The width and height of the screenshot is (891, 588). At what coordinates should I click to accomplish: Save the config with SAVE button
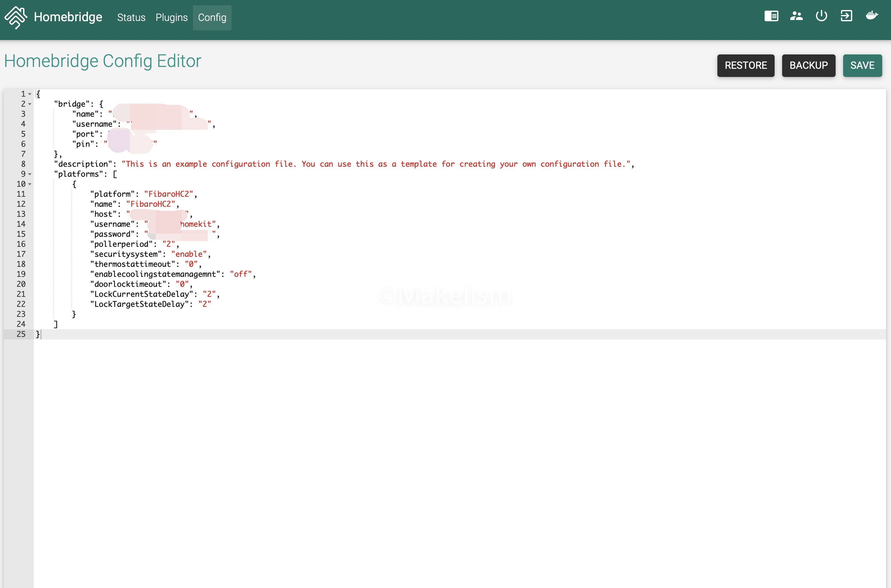[862, 66]
